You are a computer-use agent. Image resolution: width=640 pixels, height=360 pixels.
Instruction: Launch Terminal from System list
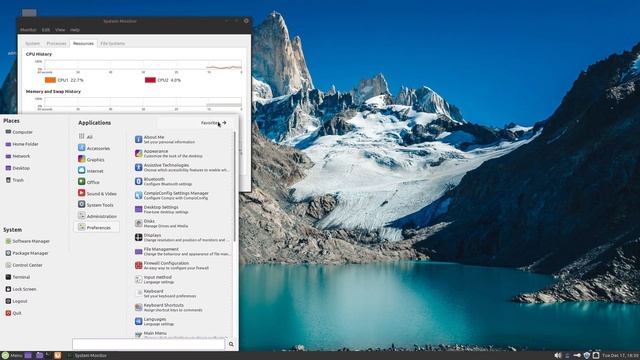pyautogui.click(x=18, y=277)
